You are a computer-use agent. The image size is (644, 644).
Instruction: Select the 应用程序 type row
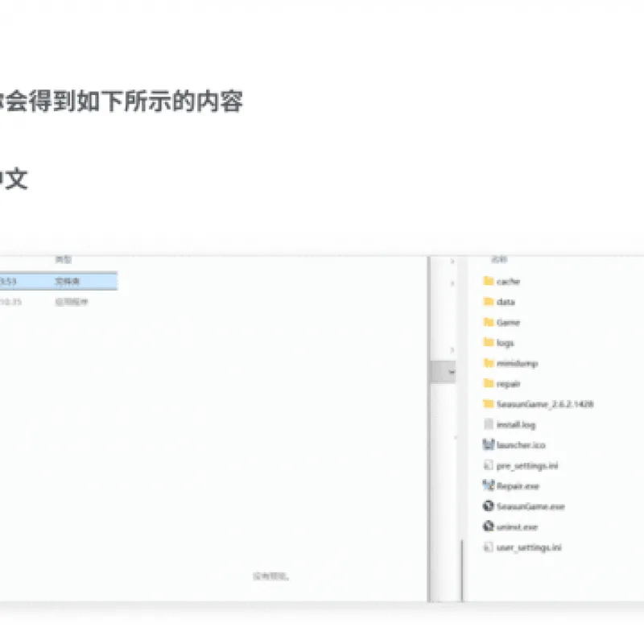click(72, 302)
